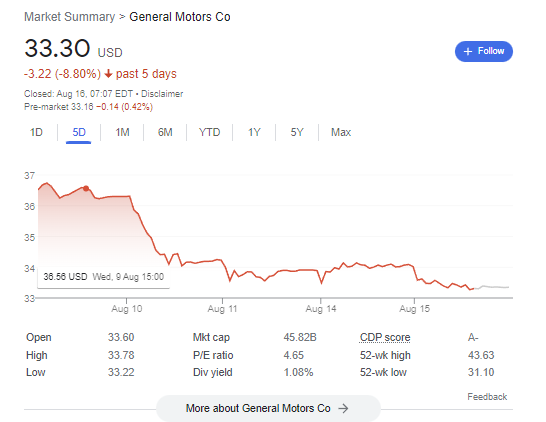Click the arrow icon beside More about General Motors
Image resolution: width=546 pixels, height=422 pixels.
pyautogui.click(x=343, y=408)
